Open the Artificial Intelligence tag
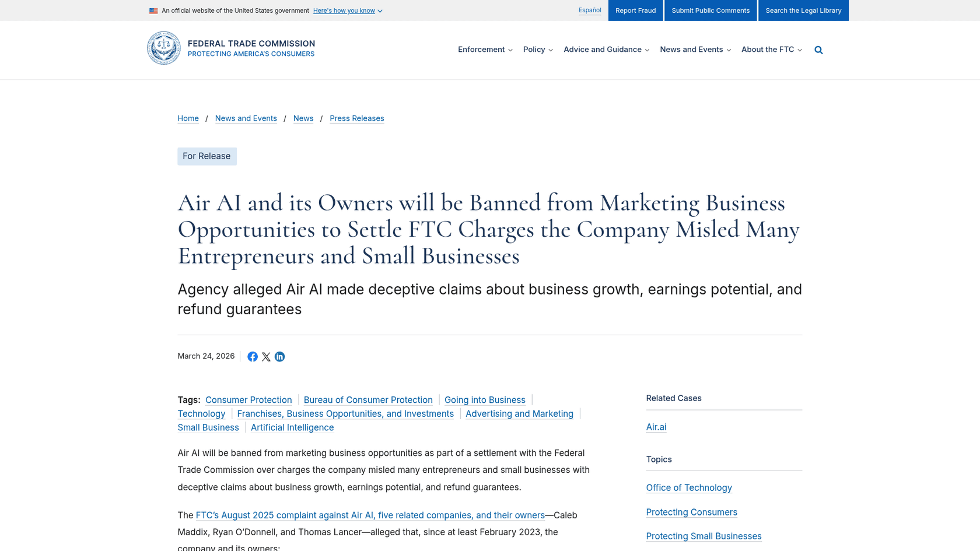Viewport: 980px width, 551px height. (292, 428)
